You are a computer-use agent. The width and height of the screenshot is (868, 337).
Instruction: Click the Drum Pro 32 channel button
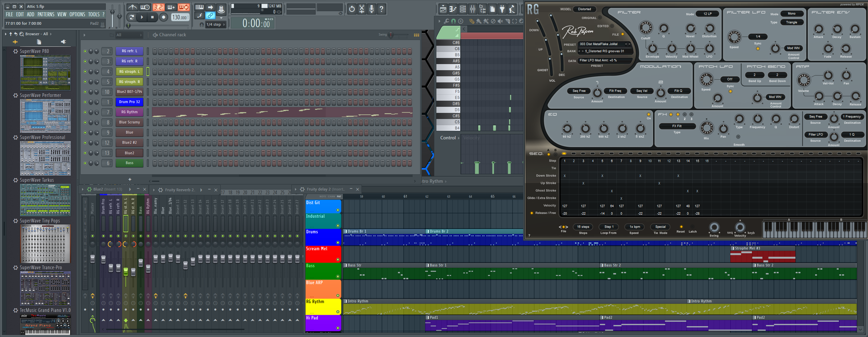[129, 102]
